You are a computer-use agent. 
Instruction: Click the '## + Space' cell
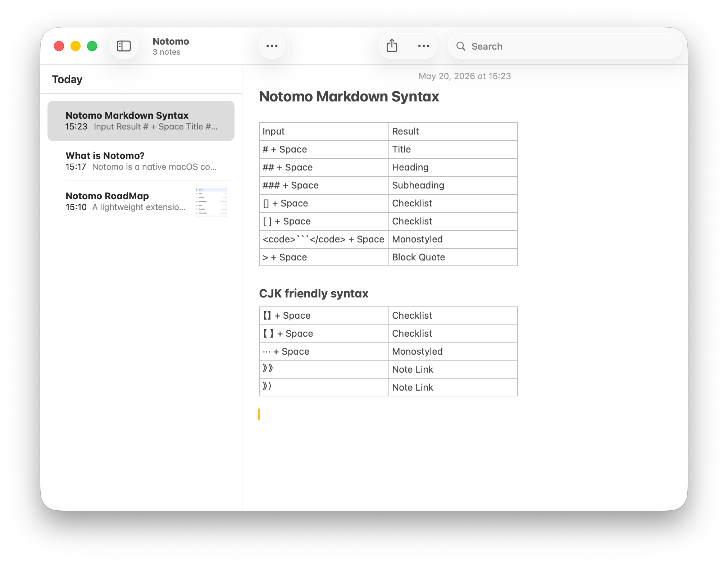[324, 168]
